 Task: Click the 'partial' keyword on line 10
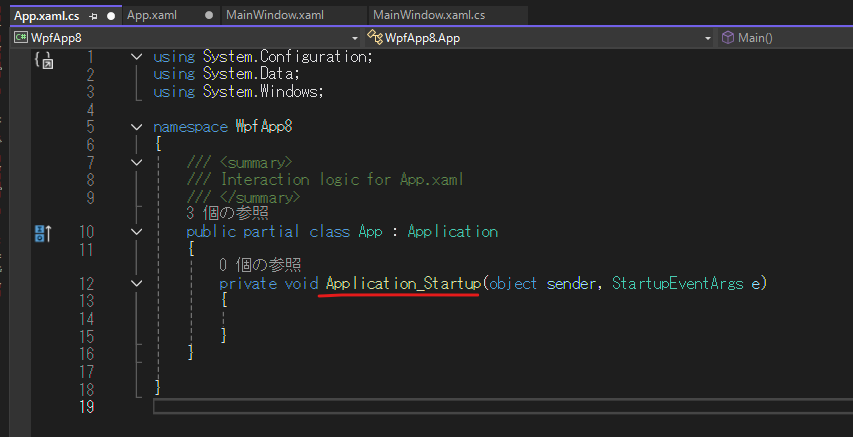271,232
